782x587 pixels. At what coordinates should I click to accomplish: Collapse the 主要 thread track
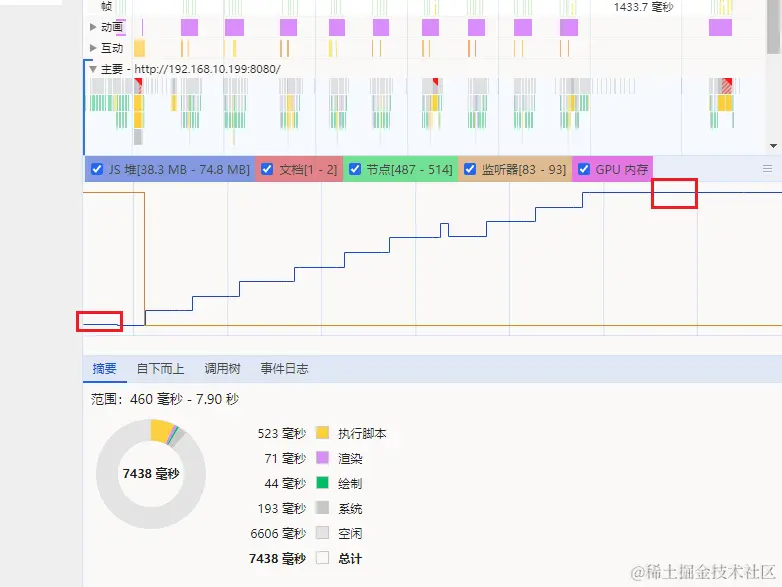click(93, 69)
